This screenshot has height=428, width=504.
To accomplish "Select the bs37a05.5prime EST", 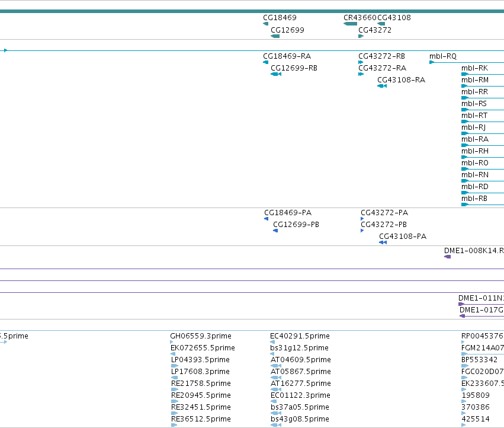I will click(276, 413).
